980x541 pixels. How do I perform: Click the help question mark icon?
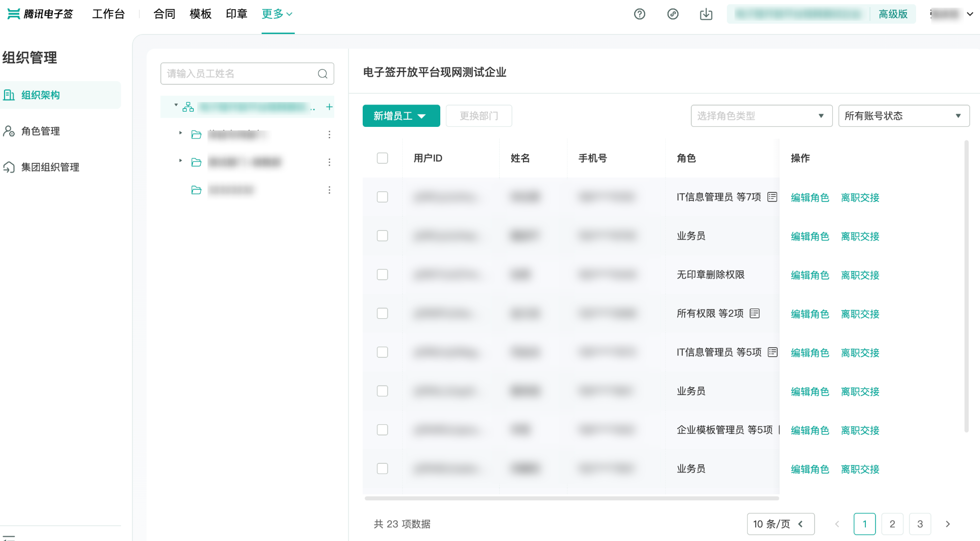click(x=640, y=14)
